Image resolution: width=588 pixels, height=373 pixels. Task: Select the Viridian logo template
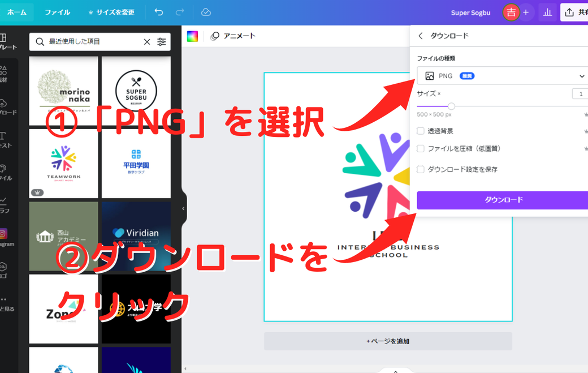coord(136,237)
